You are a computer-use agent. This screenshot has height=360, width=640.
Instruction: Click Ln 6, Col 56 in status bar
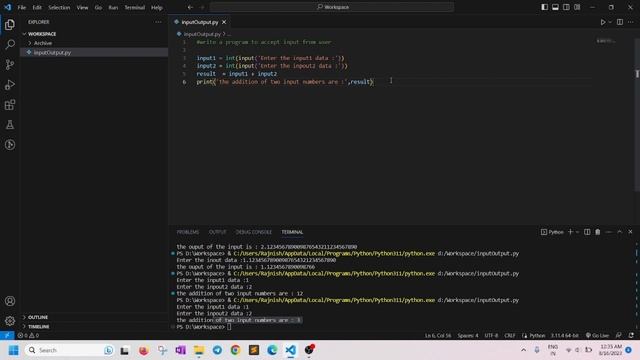click(x=438, y=336)
